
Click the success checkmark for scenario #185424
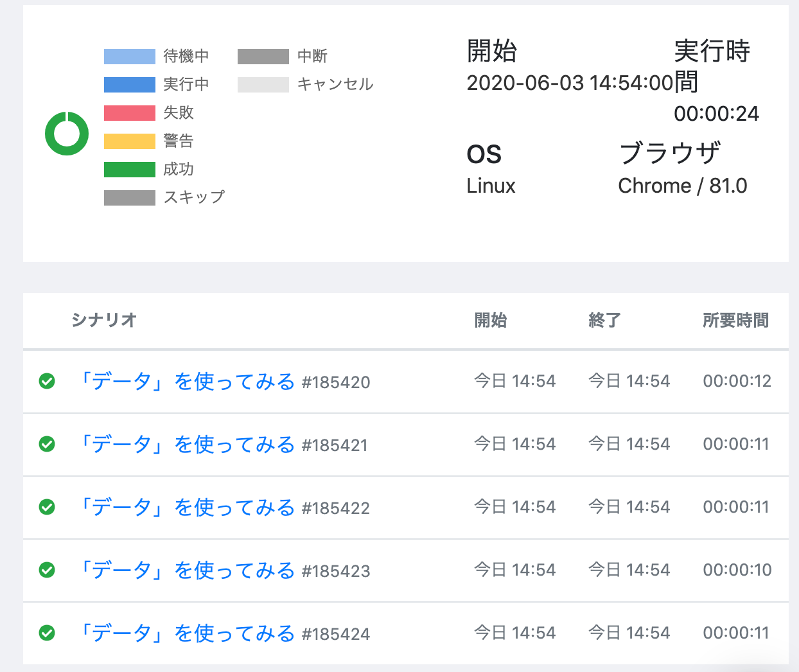click(47, 633)
